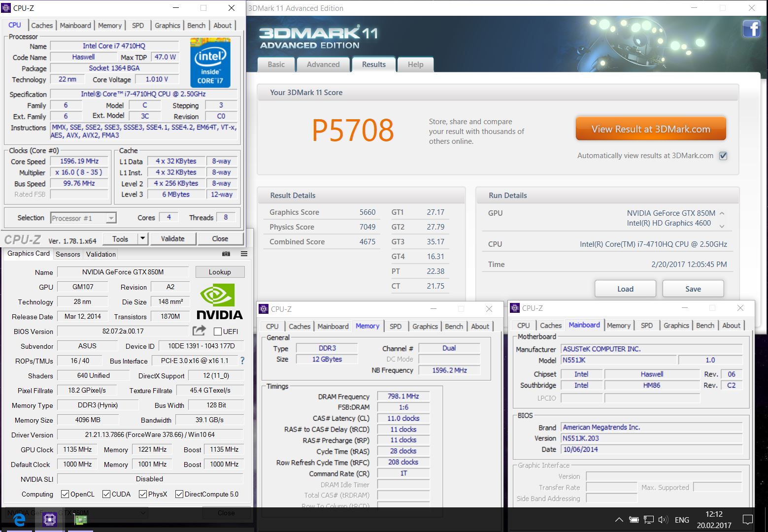The width and height of the screenshot is (768, 532).
Task: Click the Tools button in CPU-Z
Action: 120,238
